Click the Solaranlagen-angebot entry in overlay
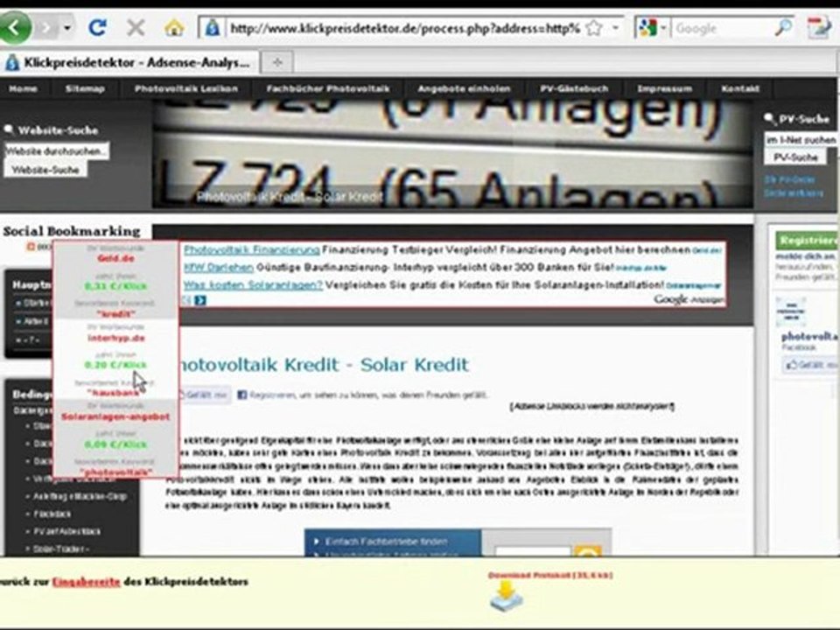The image size is (840, 630). pyautogui.click(x=115, y=416)
